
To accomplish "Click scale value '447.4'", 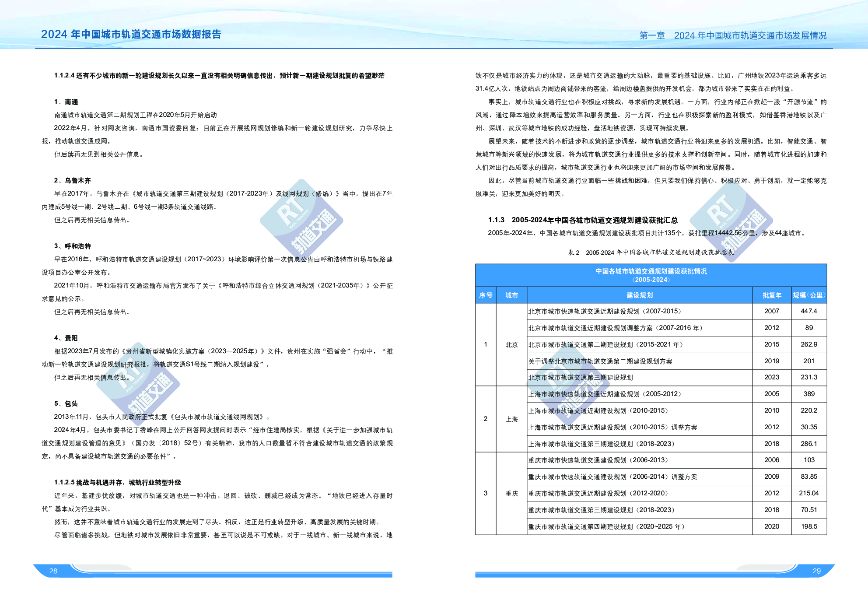I will pyautogui.click(x=809, y=311).
